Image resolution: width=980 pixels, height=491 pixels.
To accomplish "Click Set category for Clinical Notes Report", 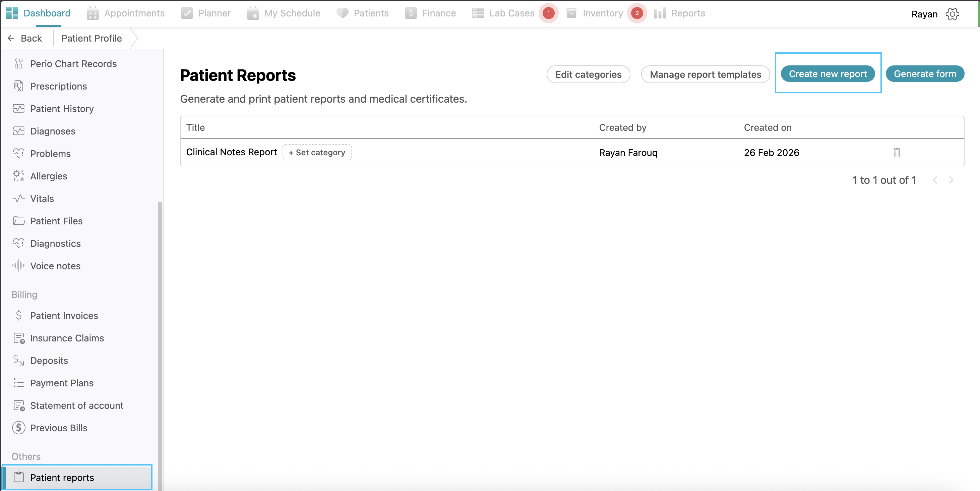I will point(316,153).
